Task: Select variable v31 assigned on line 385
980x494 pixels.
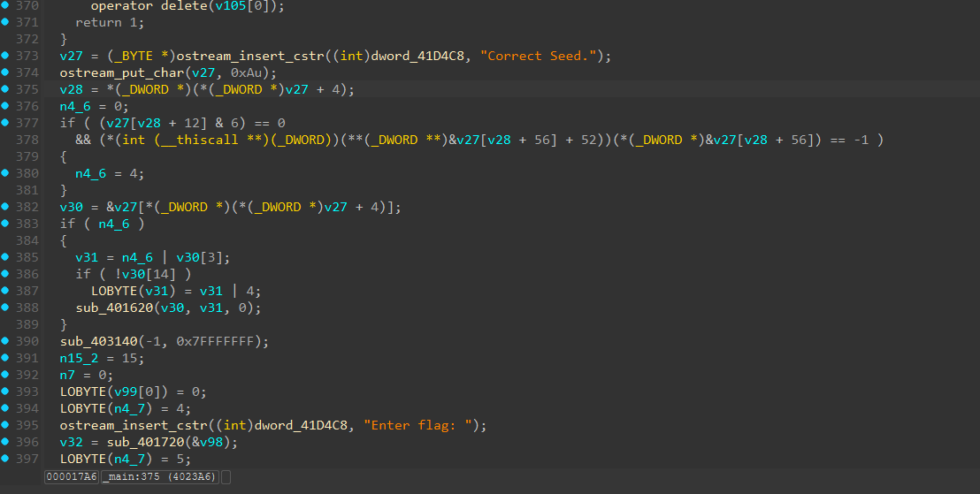Action: (87, 257)
